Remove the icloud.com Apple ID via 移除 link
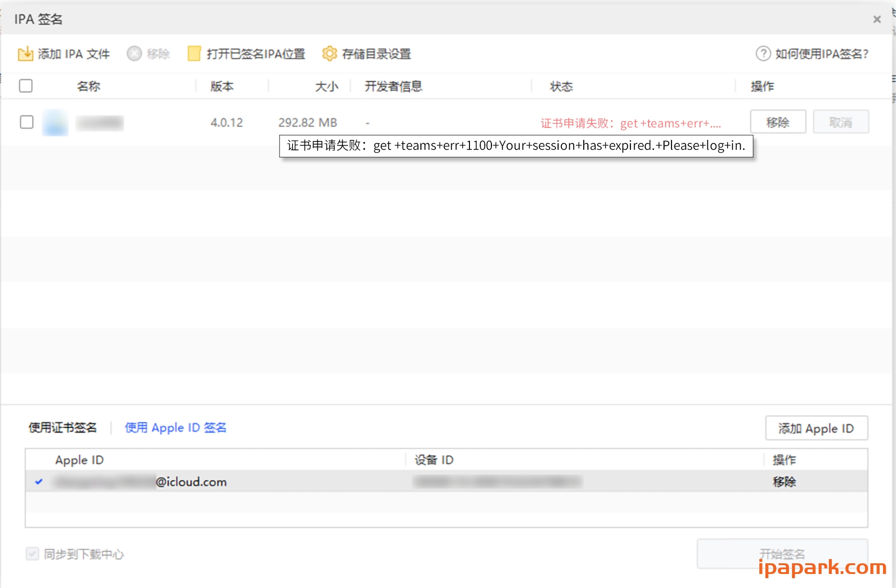The width and height of the screenshot is (896, 588). tap(784, 482)
